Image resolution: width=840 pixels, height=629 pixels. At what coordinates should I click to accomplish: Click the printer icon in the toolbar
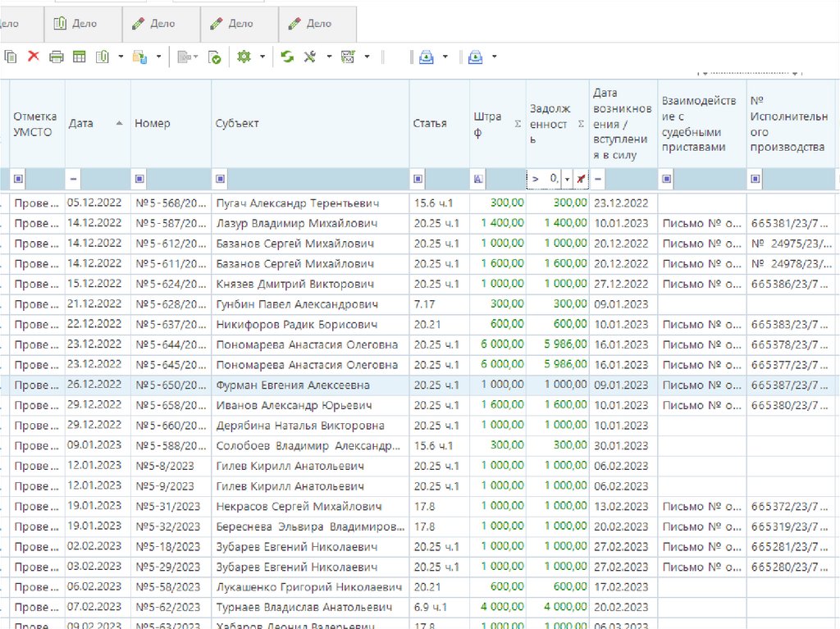(x=57, y=57)
